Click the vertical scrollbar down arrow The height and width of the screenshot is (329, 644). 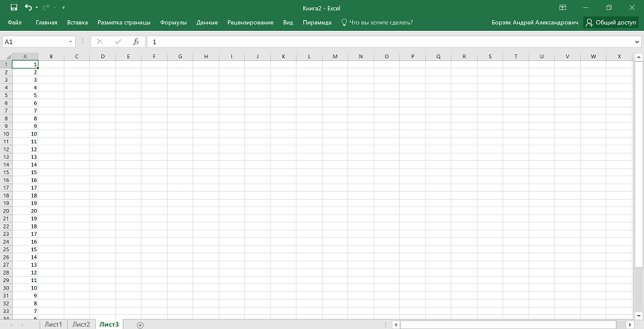[x=639, y=315]
